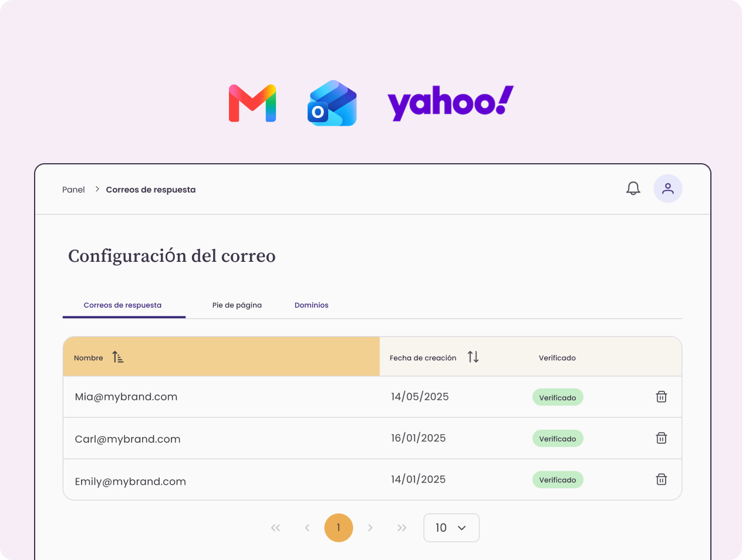The image size is (742, 560).
Task: Open rows-per-page dropdown showing 10
Action: click(451, 528)
